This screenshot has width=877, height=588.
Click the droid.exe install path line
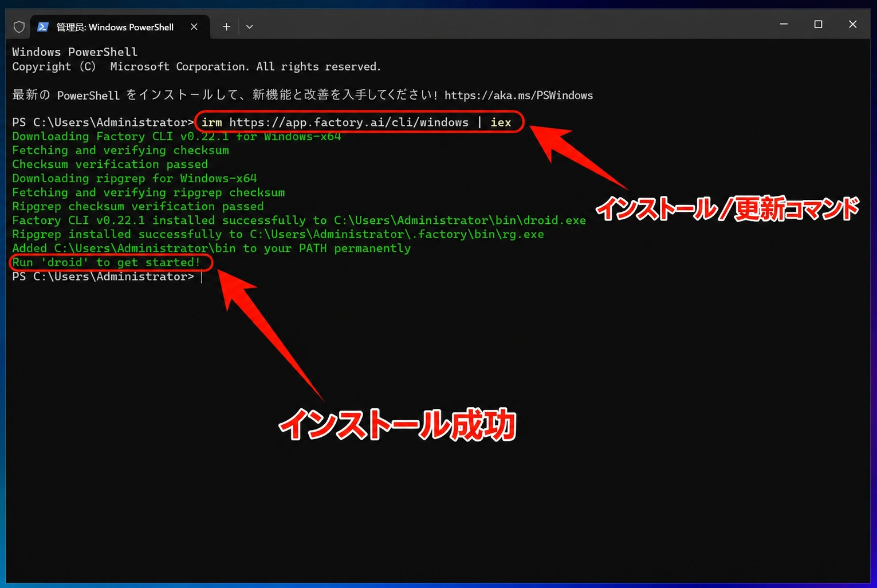[x=299, y=220]
